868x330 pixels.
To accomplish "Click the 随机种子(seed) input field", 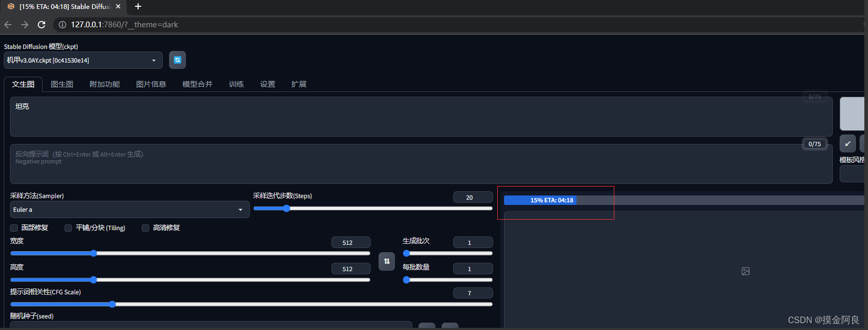I will [x=211, y=325].
